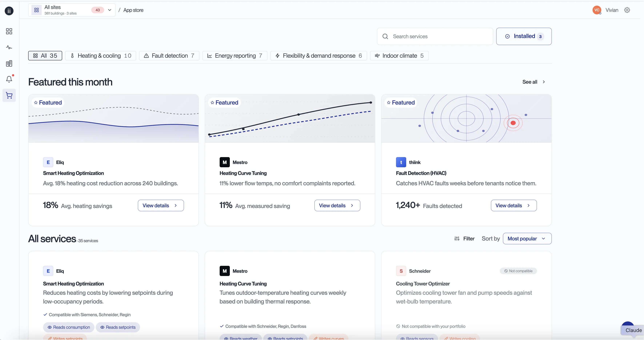Image resolution: width=644 pixels, height=340 pixels.
Task: Click the Schneider logo in All services
Action: tap(401, 271)
